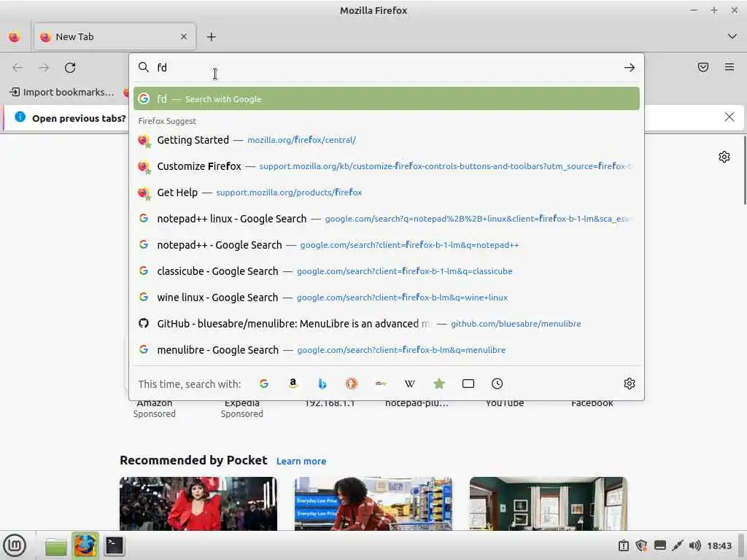Open the update manager tray icon
747x560 pixels.
[x=624, y=545]
